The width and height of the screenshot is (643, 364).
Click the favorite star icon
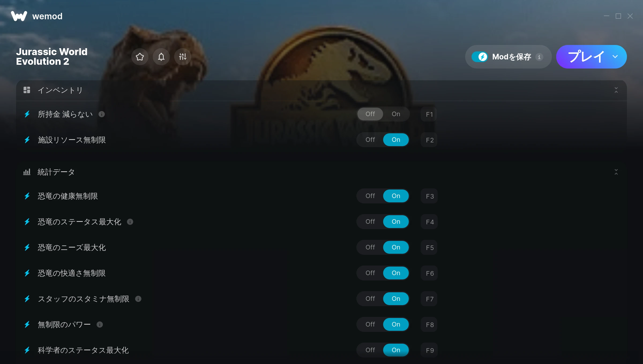[x=140, y=57]
